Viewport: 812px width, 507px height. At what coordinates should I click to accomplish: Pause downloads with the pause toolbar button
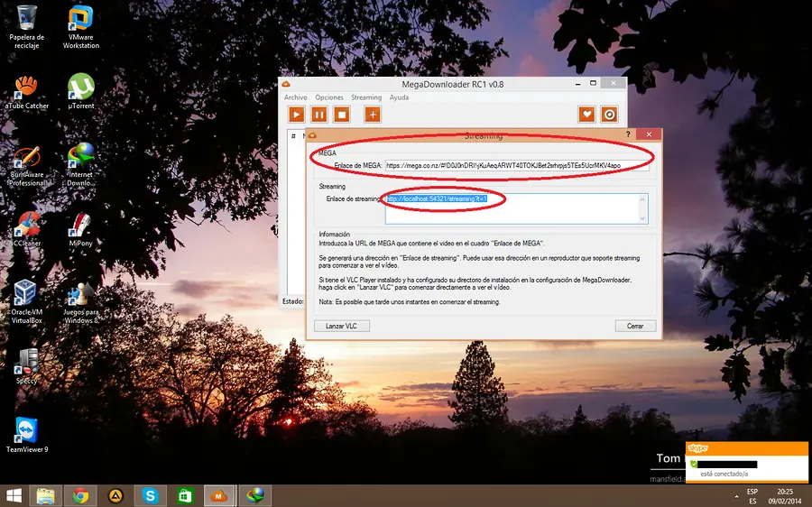(x=319, y=115)
